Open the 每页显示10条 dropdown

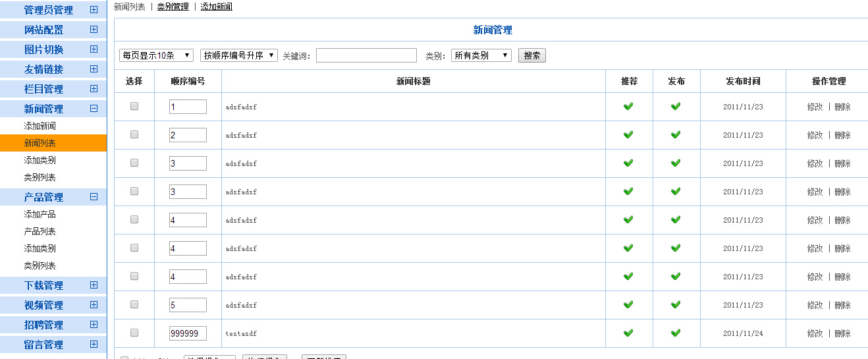(x=156, y=56)
